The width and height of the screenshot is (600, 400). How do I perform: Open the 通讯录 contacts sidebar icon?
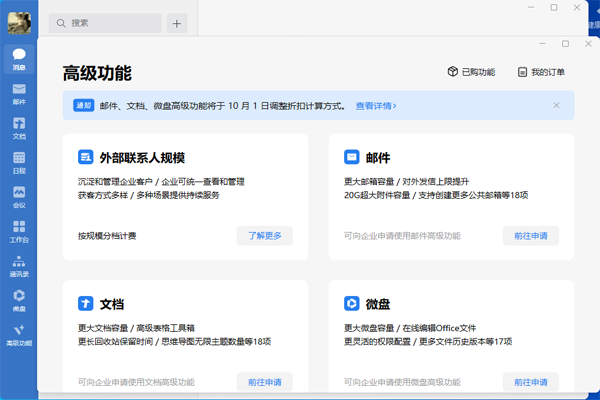click(x=19, y=266)
